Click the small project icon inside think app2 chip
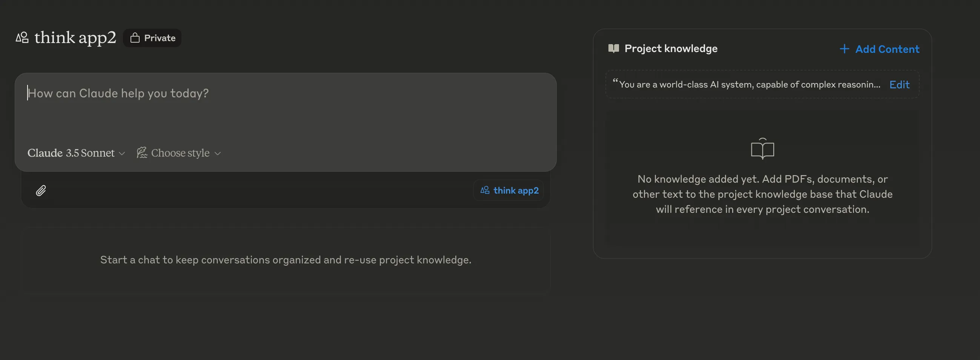Screen dimensions: 980x360 coord(485,190)
